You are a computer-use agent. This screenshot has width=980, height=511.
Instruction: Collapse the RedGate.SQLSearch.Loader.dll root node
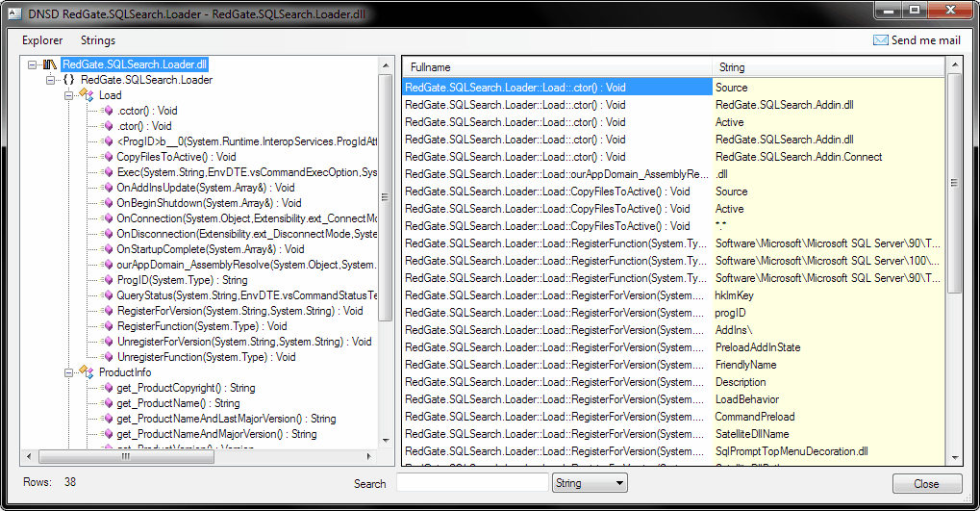pos(33,64)
